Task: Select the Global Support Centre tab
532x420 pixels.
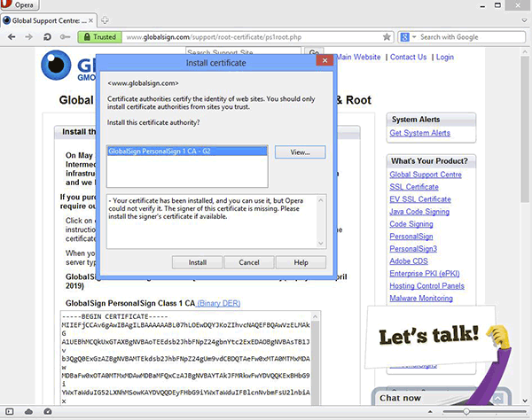Action: click(49, 20)
